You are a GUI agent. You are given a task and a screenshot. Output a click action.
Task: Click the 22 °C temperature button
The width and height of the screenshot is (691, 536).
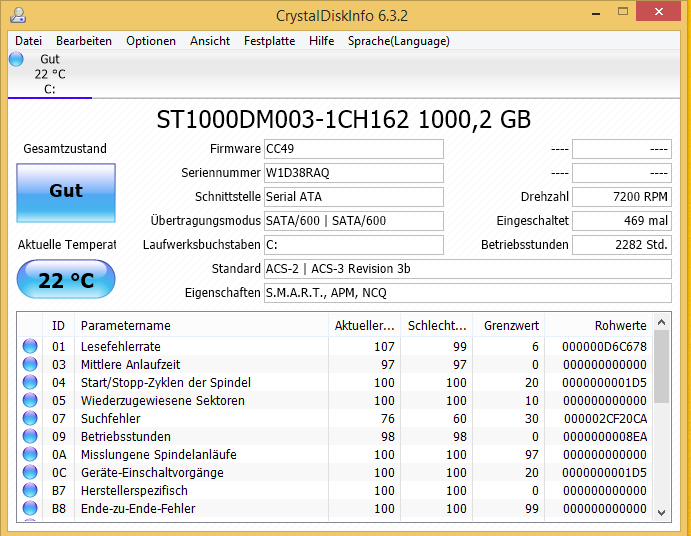tap(66, 279)
